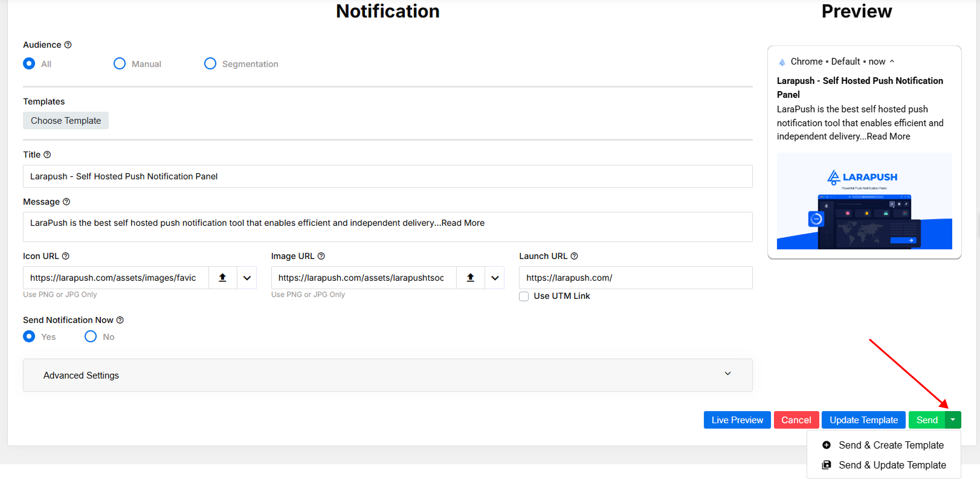Viewport: 980px width, 489px height.
Task: Click the red Cancel button
Action: (796, 420)
